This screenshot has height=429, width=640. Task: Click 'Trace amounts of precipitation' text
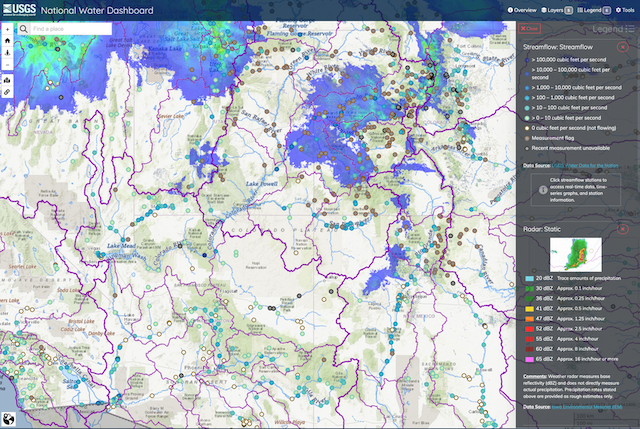click(589, 278)
